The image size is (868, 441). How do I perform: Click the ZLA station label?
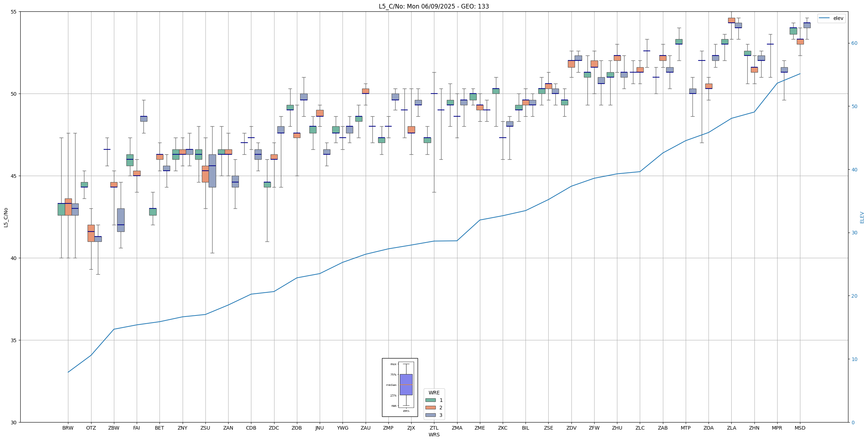click(x=731, y=428)
